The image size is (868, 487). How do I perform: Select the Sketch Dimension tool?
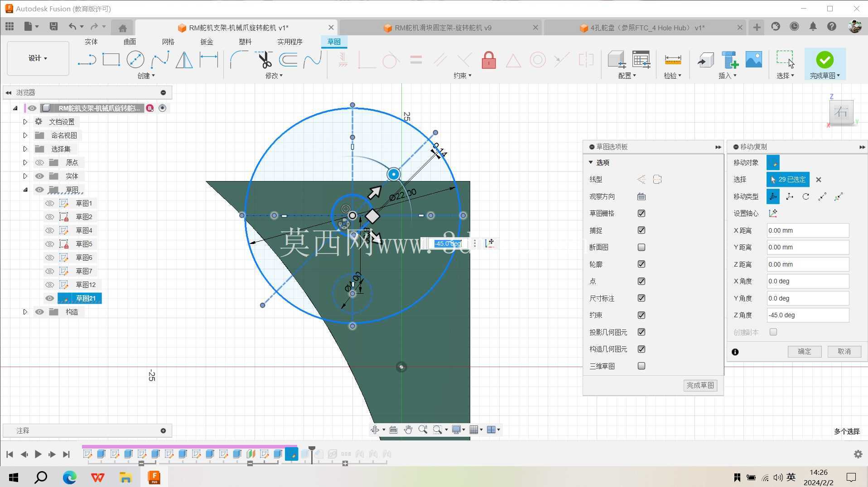point(209,60)
